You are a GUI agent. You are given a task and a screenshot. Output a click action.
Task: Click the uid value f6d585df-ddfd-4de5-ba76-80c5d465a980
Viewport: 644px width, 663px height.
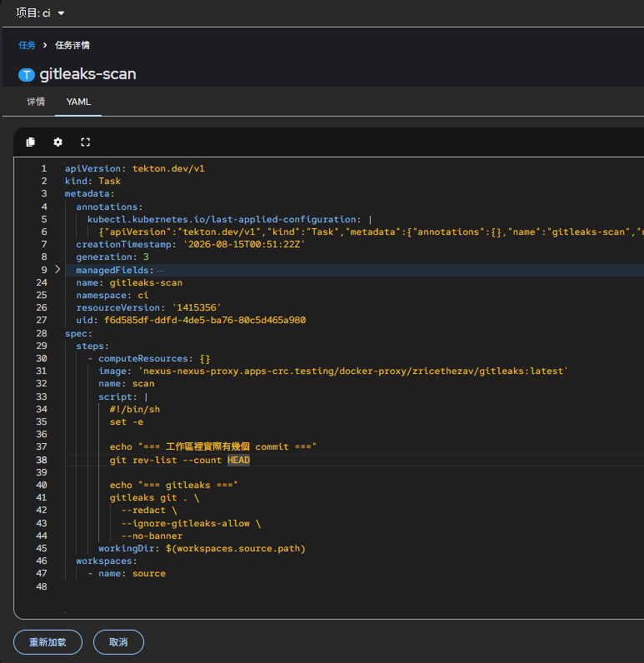[x=205, y=320]
